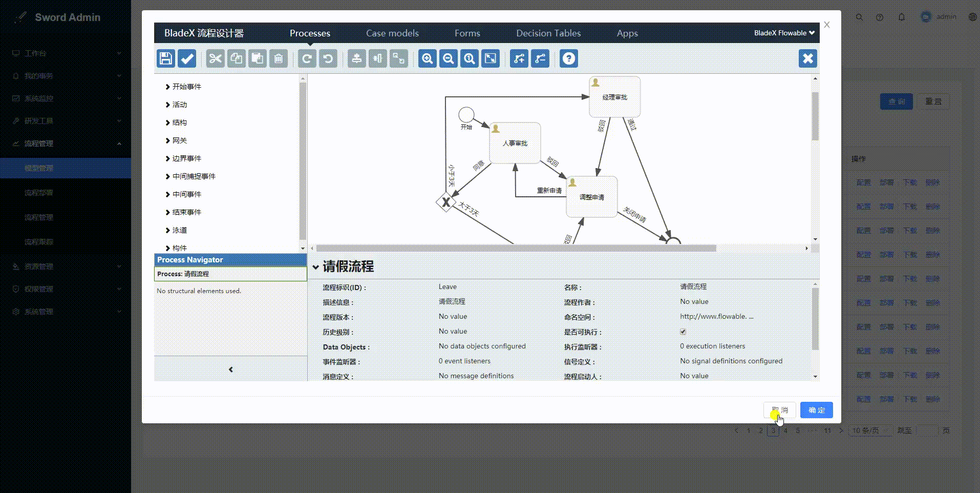Close the dialog using top-right X
The width and height of the screenshot is (980, 493).
coord(827,25)
